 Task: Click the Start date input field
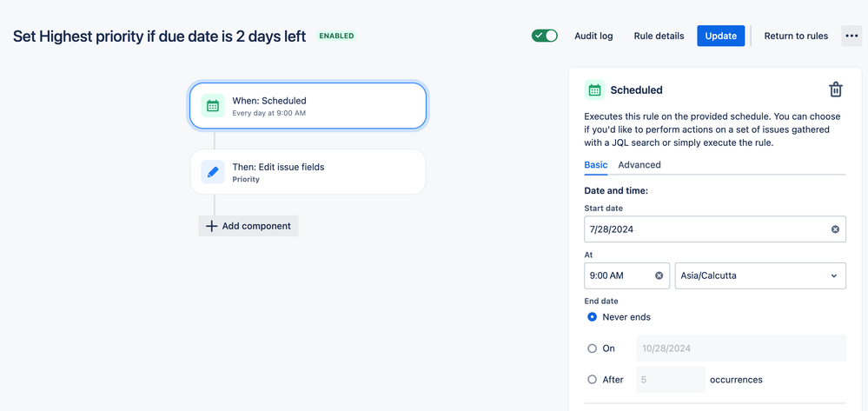pyautogui.click(x=715, y=229)
